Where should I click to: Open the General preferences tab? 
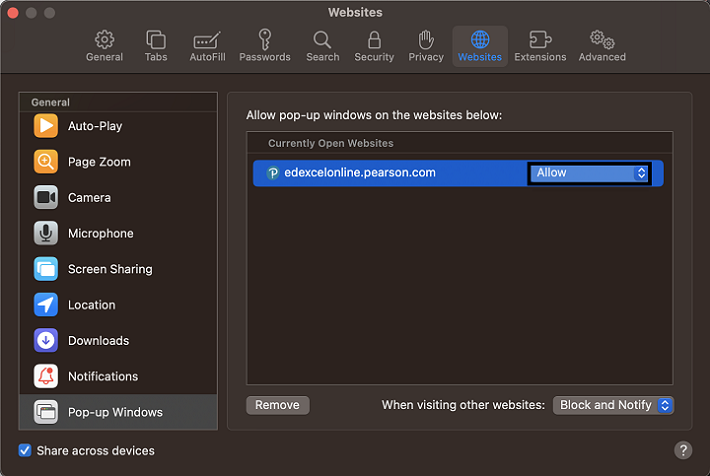pyautogui.click(x=104, y=46)
